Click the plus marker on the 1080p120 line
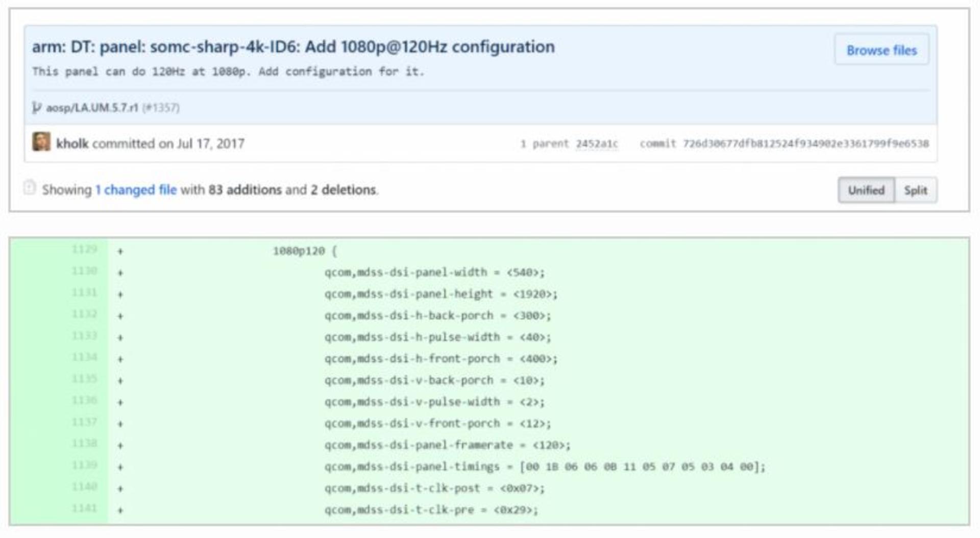The image size is (980, 538). [x=120, y=251]
